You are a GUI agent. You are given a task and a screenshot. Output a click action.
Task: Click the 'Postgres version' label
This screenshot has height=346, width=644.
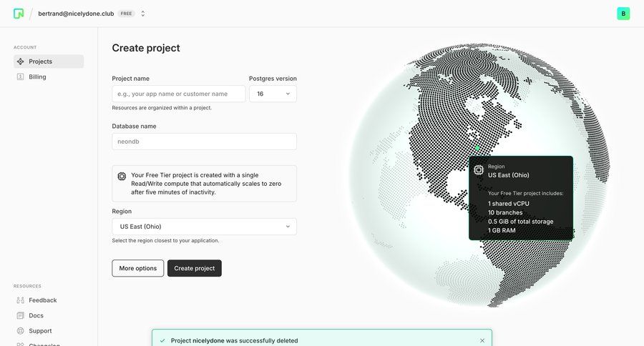pos(273,79)
